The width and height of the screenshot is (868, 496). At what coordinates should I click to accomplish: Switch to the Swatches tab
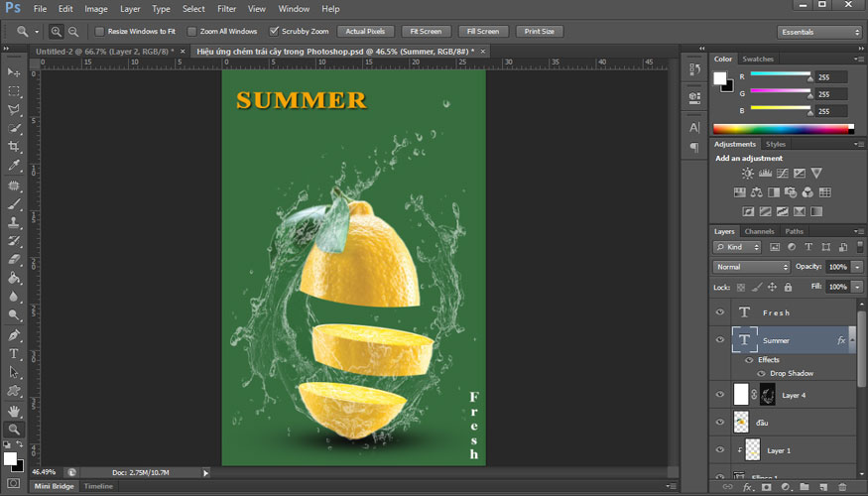pyautogui.click(x=758, y=60)
